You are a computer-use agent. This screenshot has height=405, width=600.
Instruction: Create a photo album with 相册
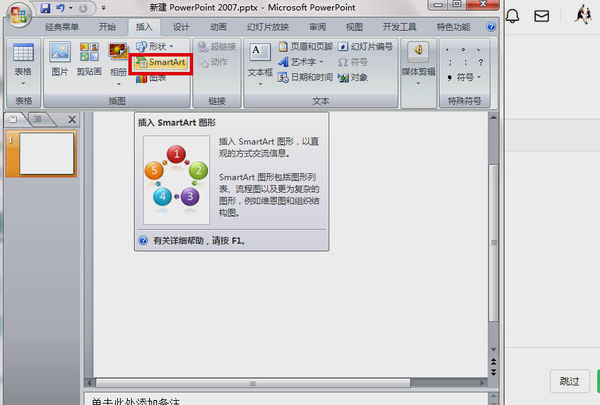[x=118, y=59]
